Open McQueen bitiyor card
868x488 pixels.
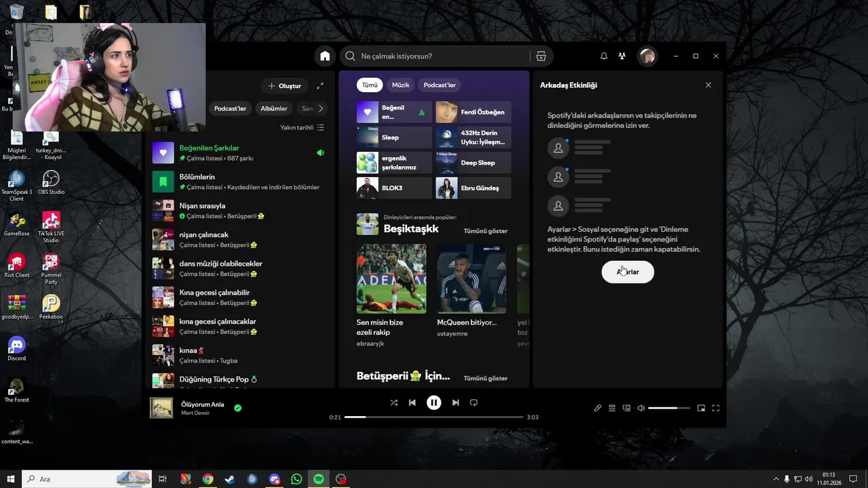tap(471, 291)
